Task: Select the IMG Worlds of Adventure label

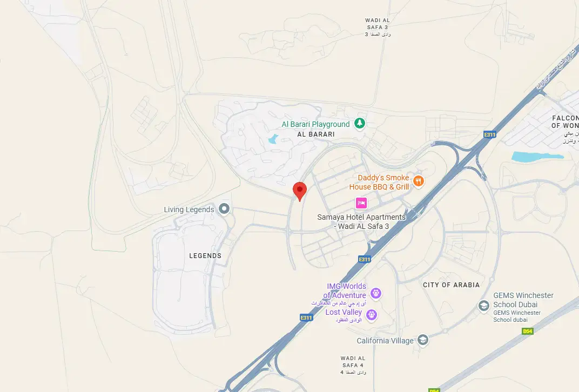Action: point(345,291)
